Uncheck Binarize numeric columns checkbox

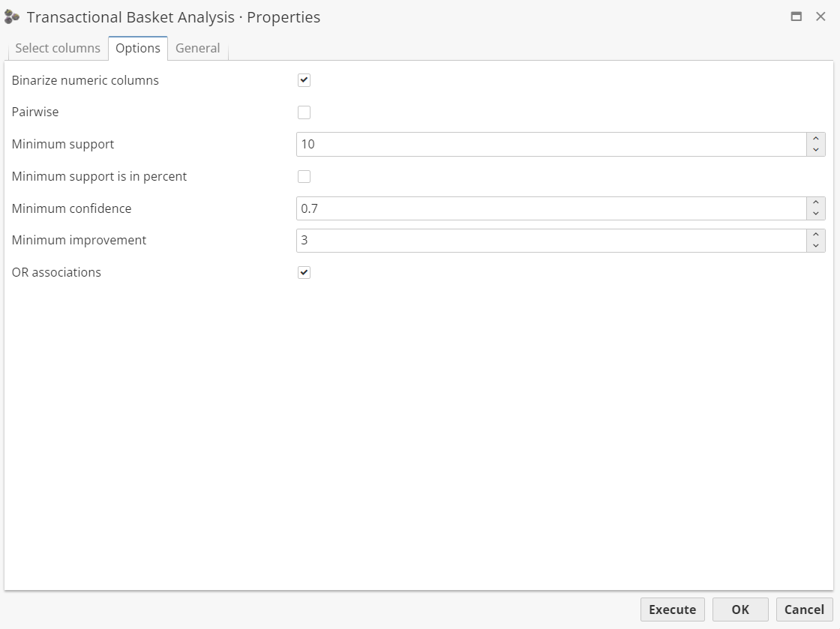coord(304,80)
